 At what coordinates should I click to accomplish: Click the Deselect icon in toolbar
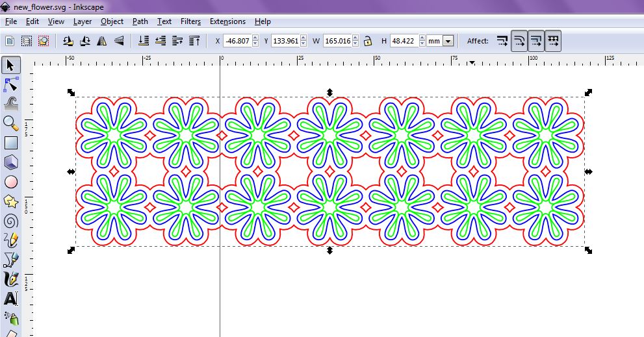[44, 41]
